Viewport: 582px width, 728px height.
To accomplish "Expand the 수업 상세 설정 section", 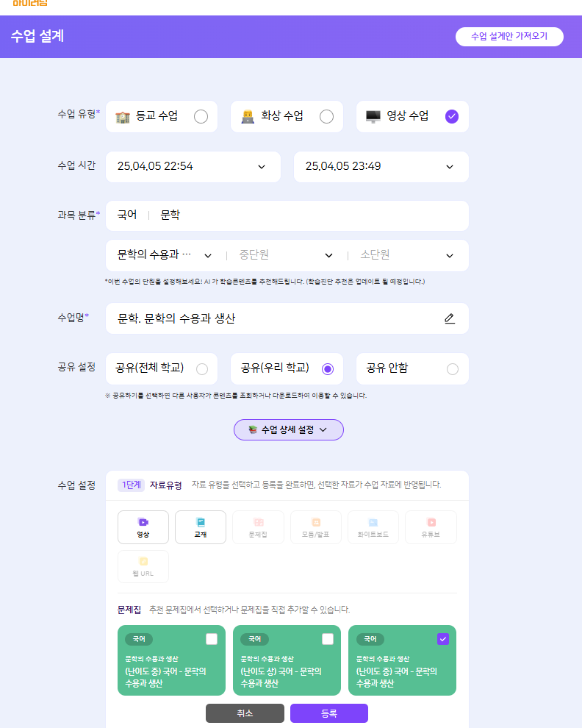I will 288,429.
